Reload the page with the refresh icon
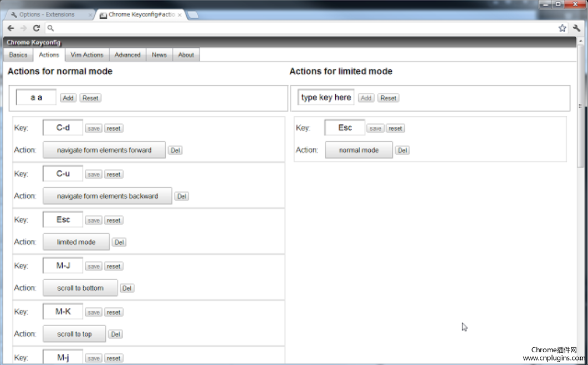The width and height of the screenshot is (588, 365). [x=37, y=28]
